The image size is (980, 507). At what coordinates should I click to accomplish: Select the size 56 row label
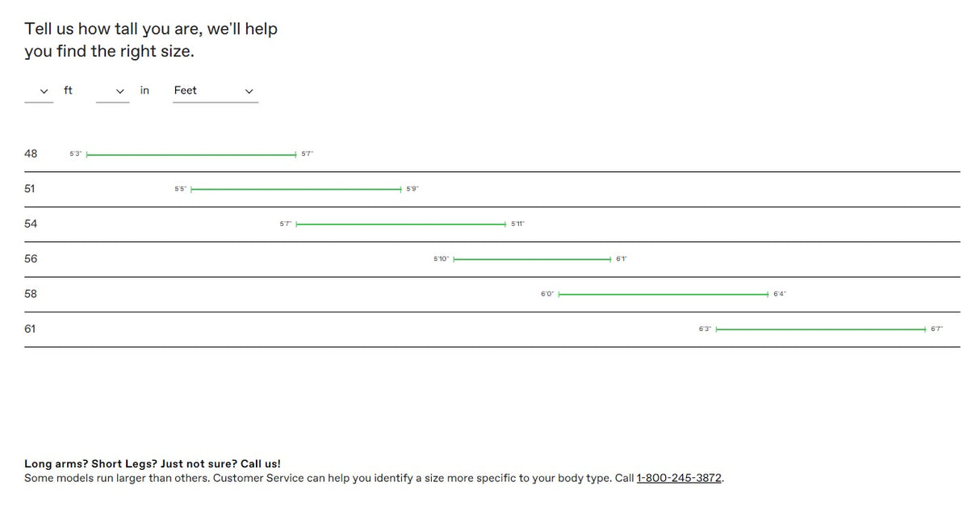[x=31, y=259]
